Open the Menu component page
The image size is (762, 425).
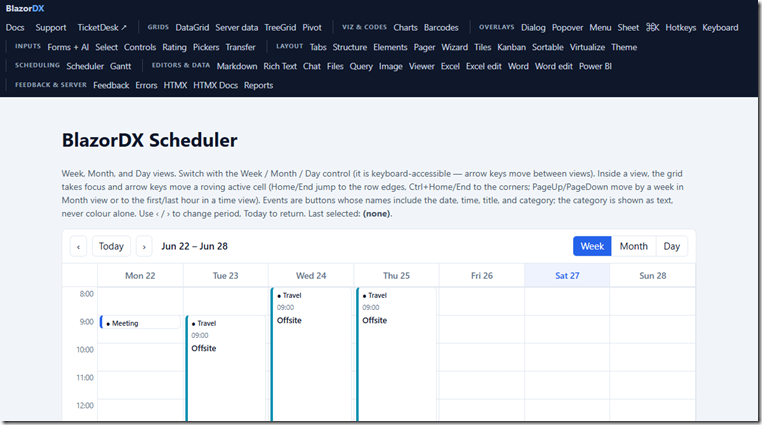[600, 28]
